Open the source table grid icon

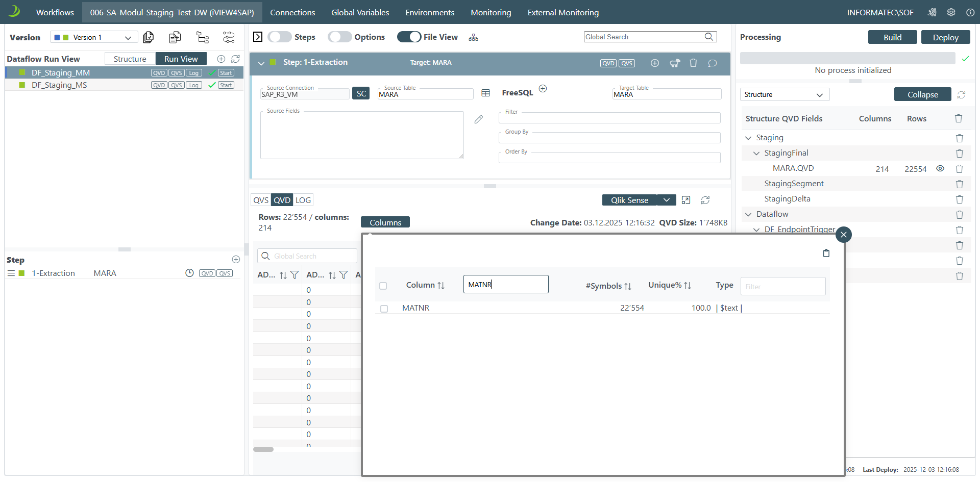click(485, 93)
